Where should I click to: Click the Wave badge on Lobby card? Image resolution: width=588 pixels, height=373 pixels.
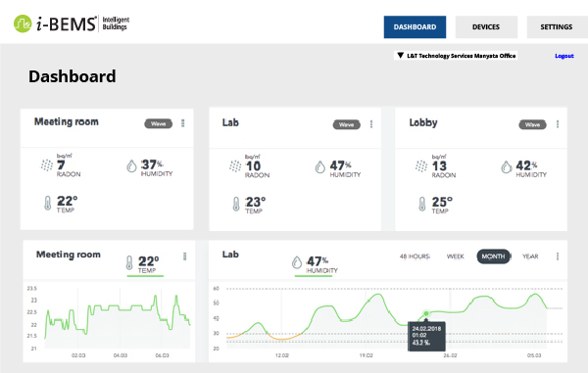coord(532,124)
